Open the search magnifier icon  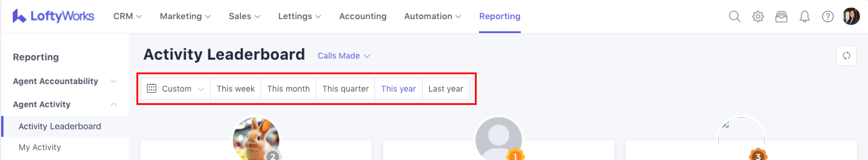tap(734, 17)
